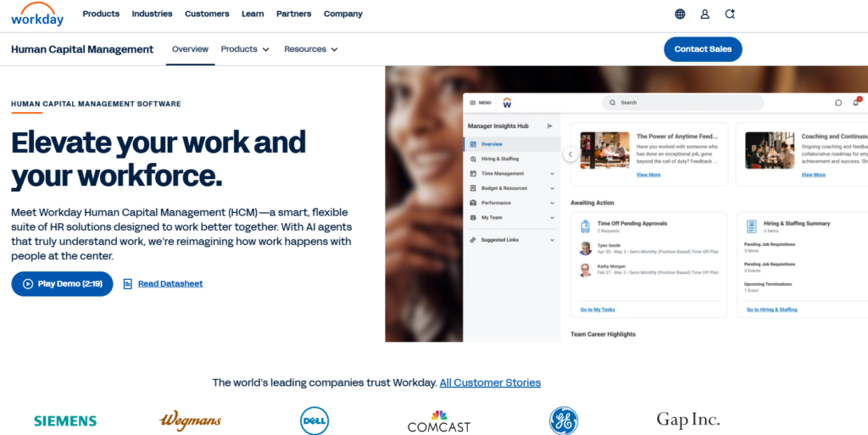Click the AI search sparkle icon

[730, 14]
